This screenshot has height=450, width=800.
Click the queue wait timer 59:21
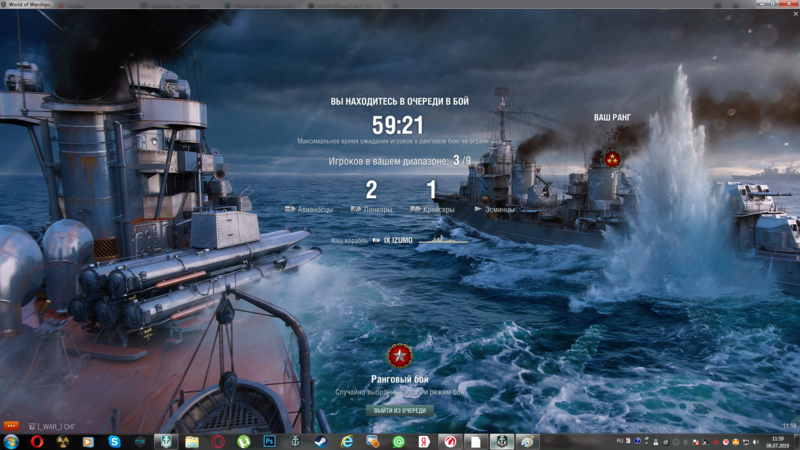click(x=398, y=125)
